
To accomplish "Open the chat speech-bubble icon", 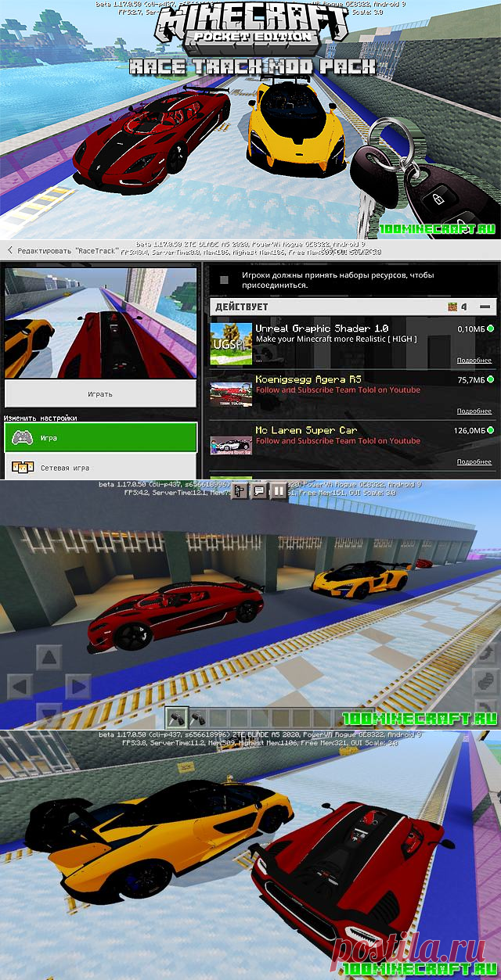I will (258, 491).
